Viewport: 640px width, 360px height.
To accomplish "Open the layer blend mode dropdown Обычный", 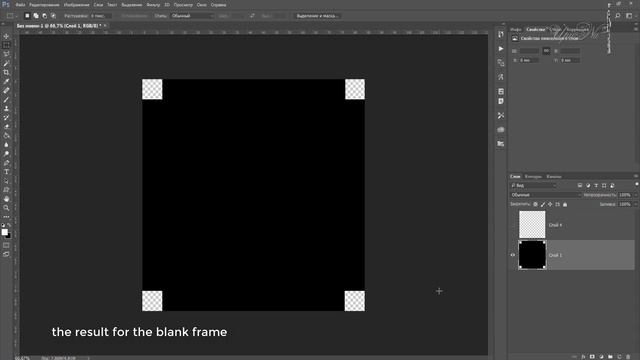I will tap(546, 195).
